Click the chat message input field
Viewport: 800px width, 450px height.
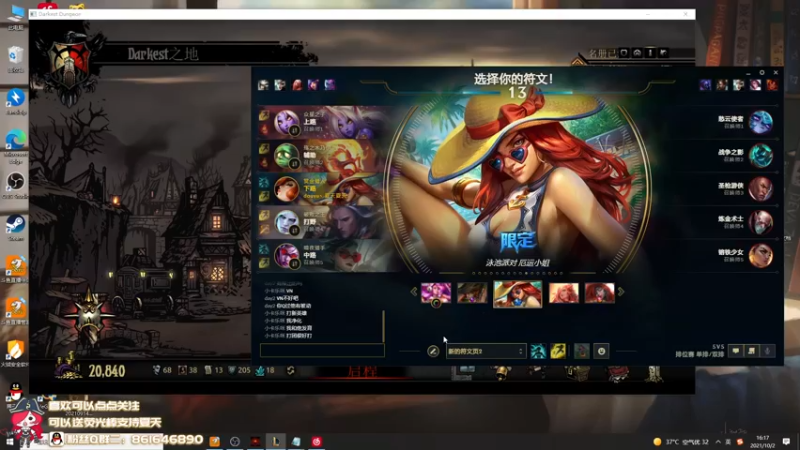pos(322,350)
